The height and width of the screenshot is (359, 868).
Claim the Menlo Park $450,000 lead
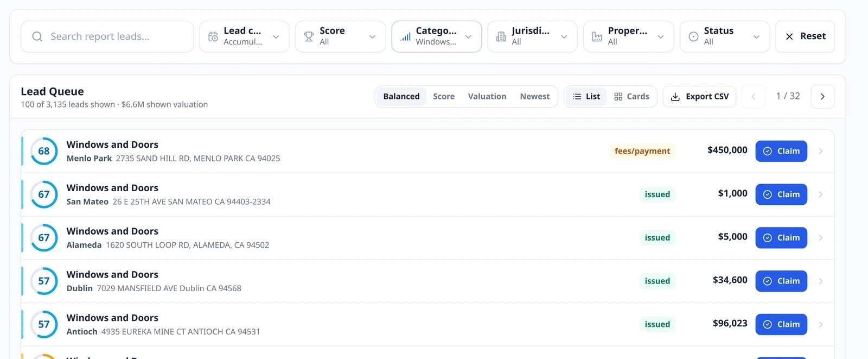coord(781,151)
